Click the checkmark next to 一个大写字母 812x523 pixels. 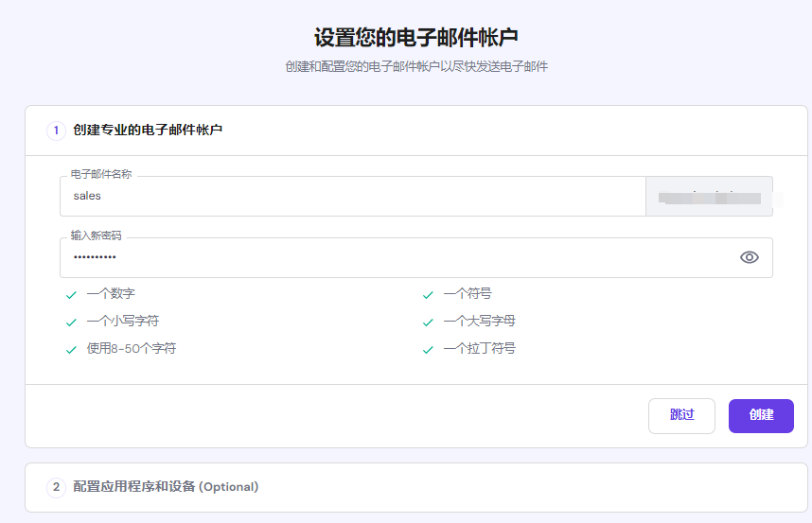(428, 323)
